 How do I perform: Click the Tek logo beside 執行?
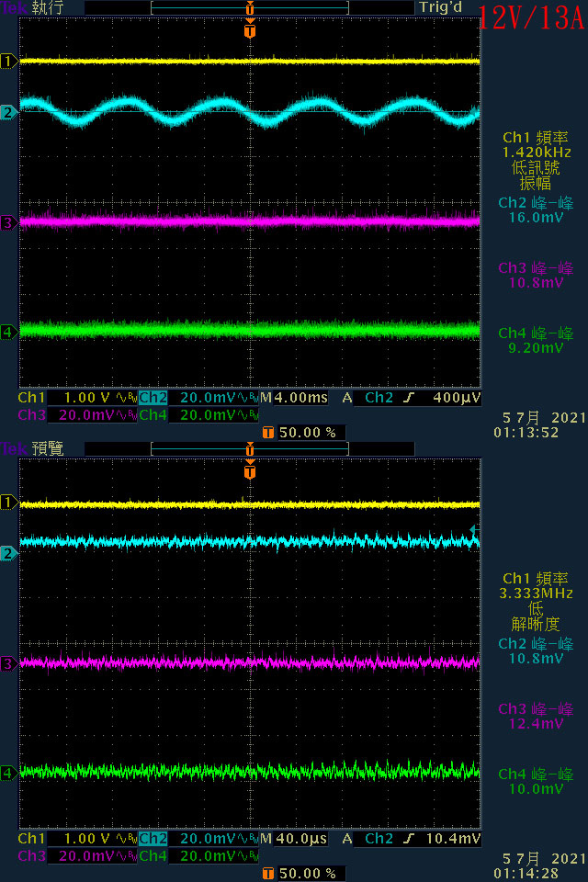tap(14, 8)
